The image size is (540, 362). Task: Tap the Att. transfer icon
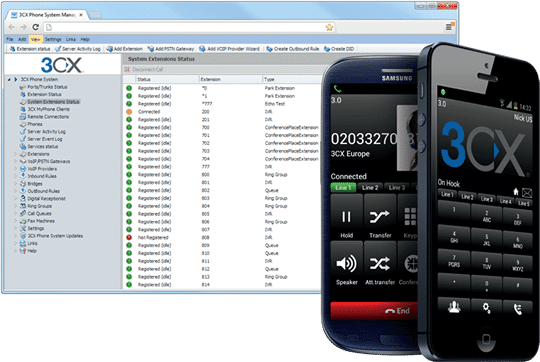380,264
